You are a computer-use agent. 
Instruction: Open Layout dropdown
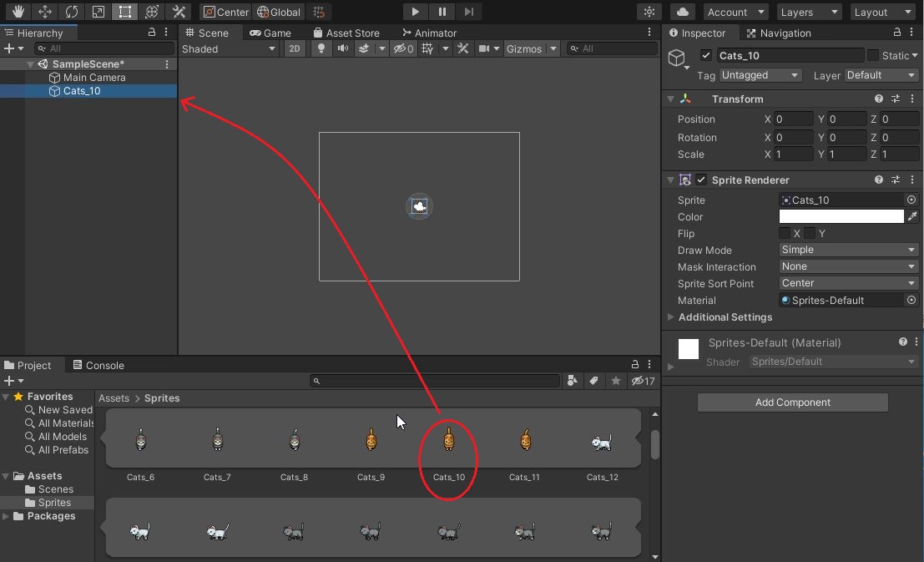click(x=882, y=12)
